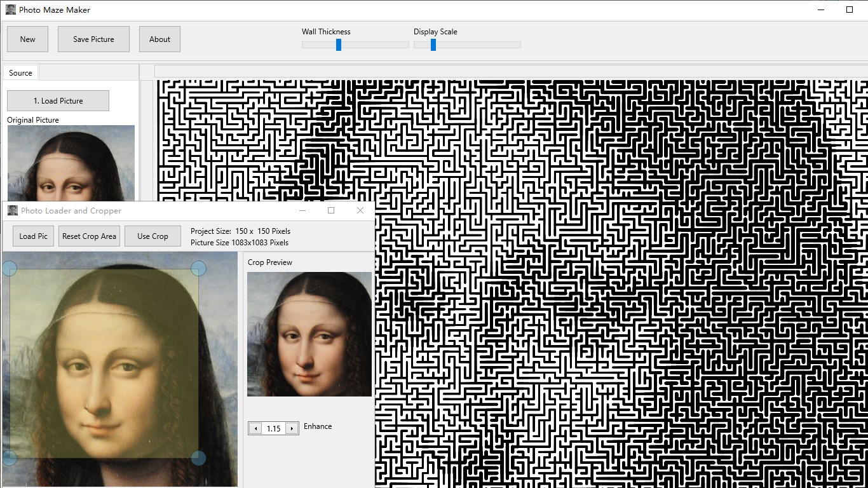Viewport: 868px width, 488px height.
Task: Select the bottom-left crop handle circle
Action: coord(10,457)
